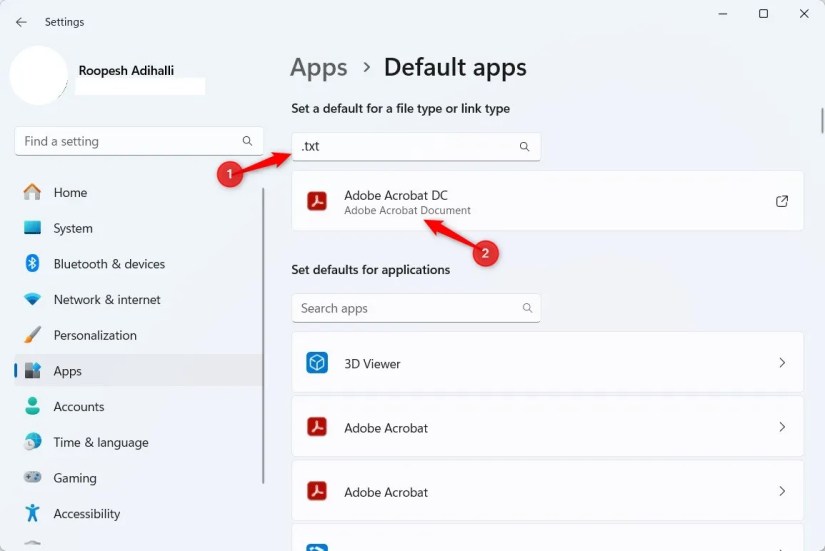Click the Bluetooth icon in the sidebar
This screenshot has height=551, width=825.
32,263
